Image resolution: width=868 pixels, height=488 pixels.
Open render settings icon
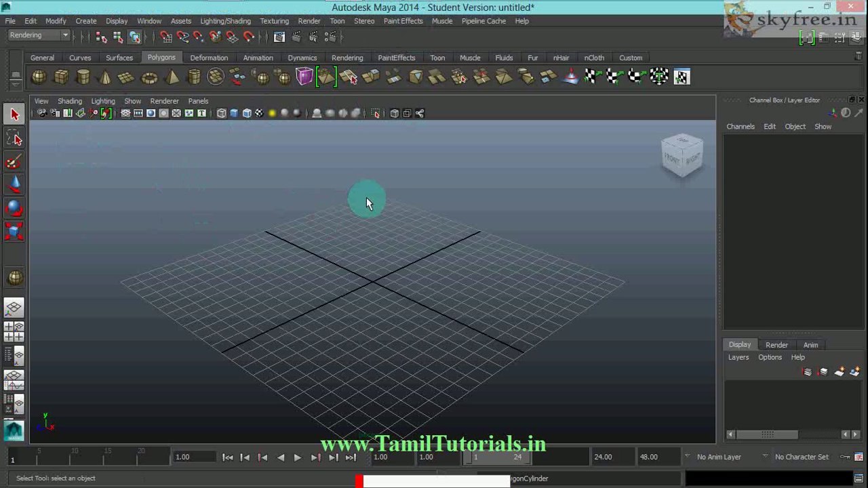click(330, 37)
